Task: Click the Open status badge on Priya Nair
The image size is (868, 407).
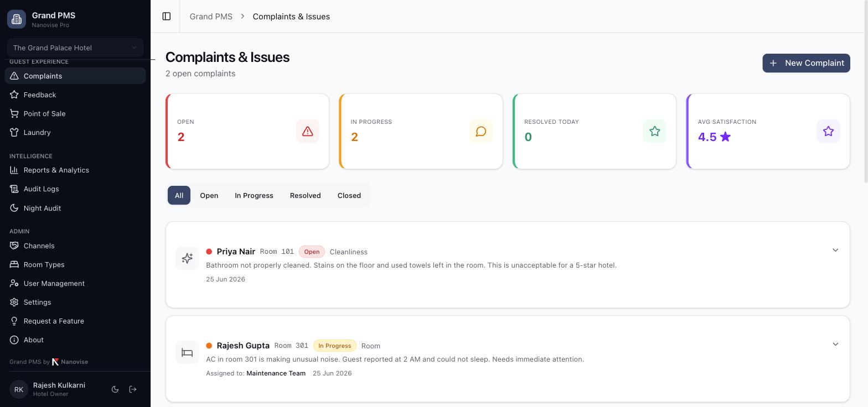Action: click(312, 252)
